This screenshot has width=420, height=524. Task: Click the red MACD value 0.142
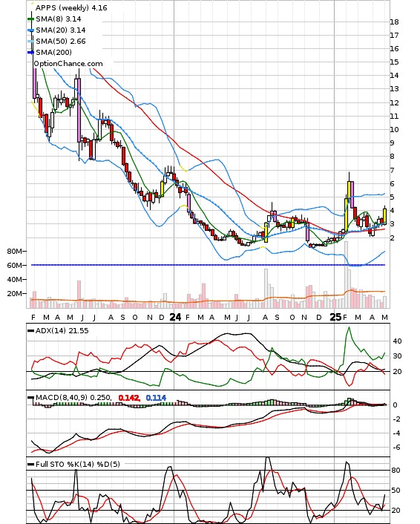[129, 398]
